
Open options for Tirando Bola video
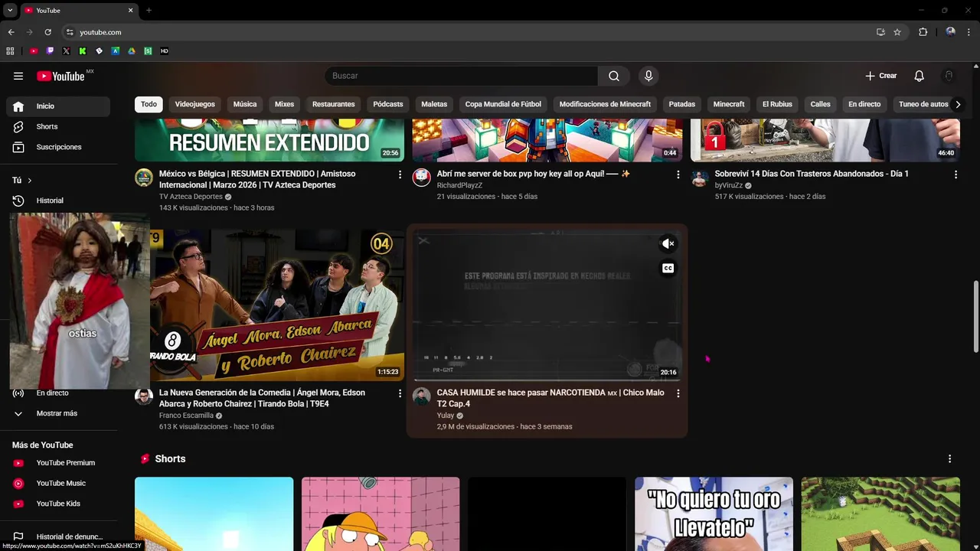pos(400,393)
